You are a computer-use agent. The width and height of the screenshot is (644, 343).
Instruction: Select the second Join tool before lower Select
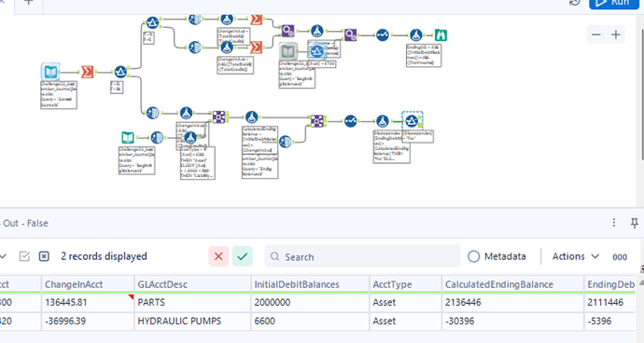316,121
